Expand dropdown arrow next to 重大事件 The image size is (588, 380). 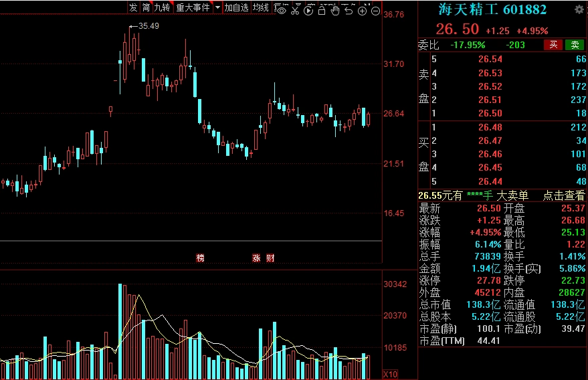point(217,7)
